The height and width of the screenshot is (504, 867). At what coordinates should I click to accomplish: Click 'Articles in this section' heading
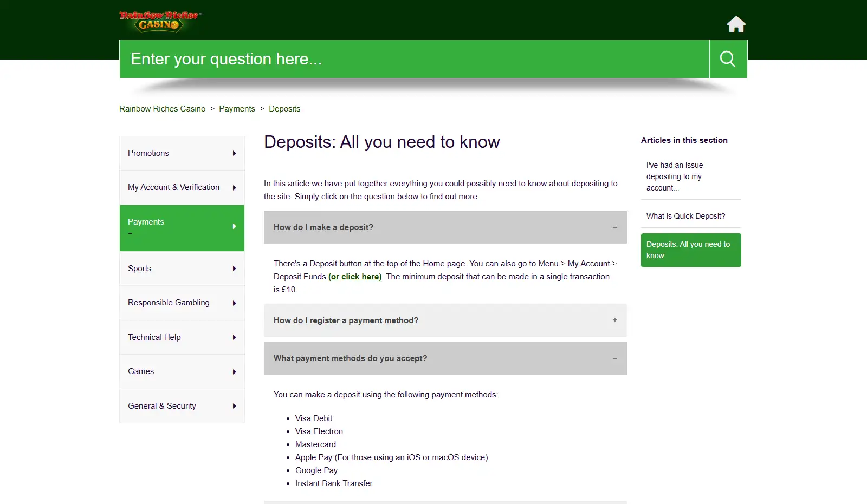click(x=684, y=140)
